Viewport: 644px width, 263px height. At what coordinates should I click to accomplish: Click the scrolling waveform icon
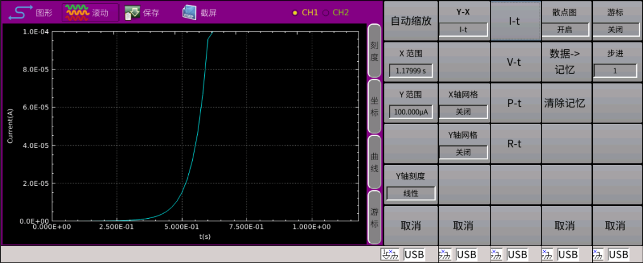77,13
